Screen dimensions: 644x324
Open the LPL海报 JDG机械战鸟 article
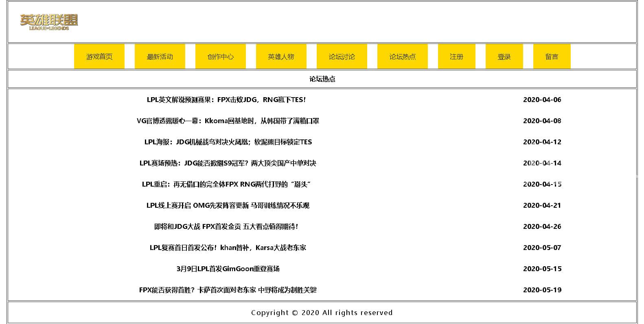(x=228, y=142)
